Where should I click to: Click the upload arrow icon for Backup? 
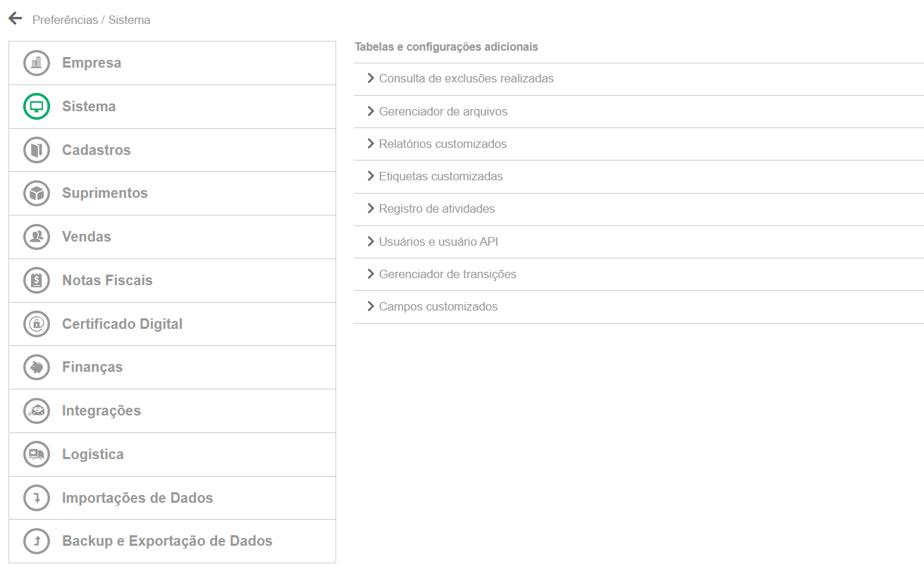pyautogui.click(x=37, y=541)
